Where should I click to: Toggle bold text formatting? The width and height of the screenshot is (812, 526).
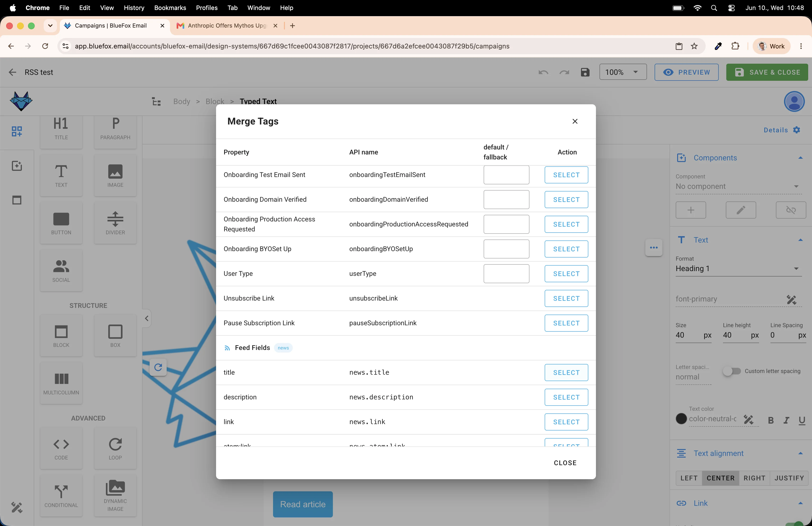click(770, 421)
